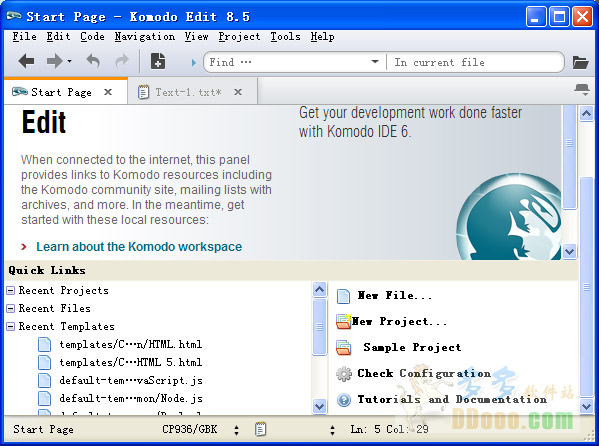Click the open folder icon in the toolbar
The image size is (599, 446).
(x=580, y=62)
